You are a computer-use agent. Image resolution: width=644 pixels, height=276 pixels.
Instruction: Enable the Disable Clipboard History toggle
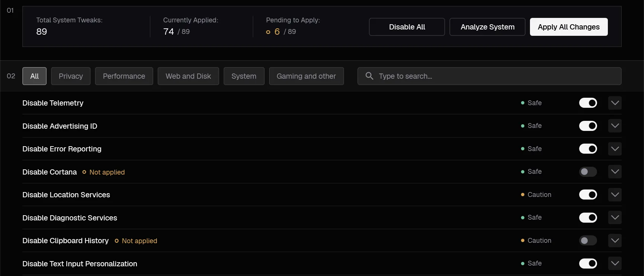588,241
